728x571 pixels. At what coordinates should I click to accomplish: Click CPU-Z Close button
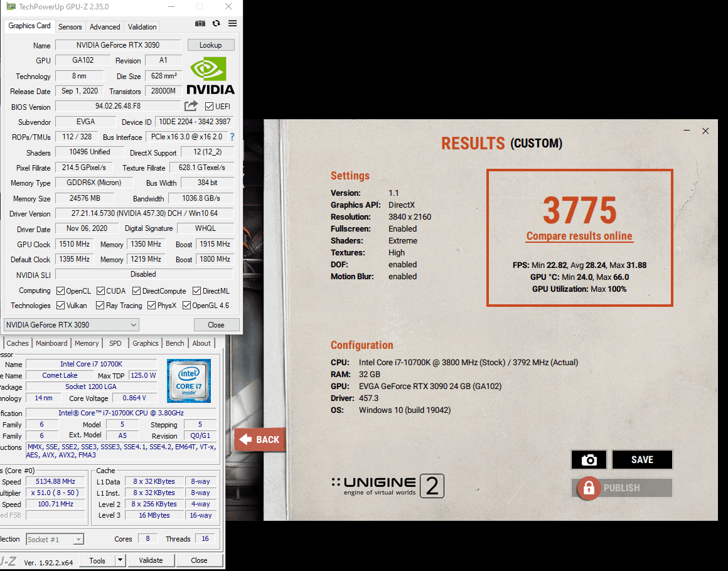point(199,560)
